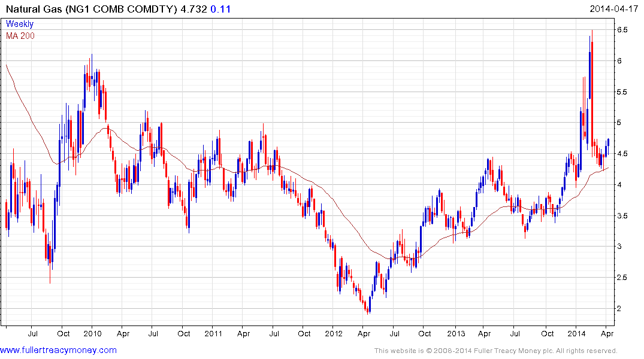
Task: Click the 2011 year marker on time axis
Action: click(213, 333)
